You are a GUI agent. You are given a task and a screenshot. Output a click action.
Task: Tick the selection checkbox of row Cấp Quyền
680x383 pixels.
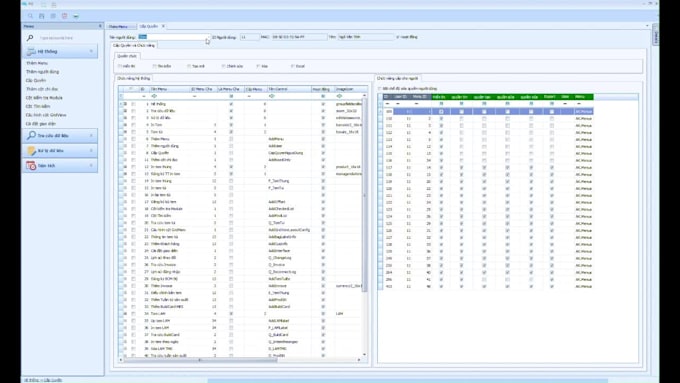tap(134, 153)
